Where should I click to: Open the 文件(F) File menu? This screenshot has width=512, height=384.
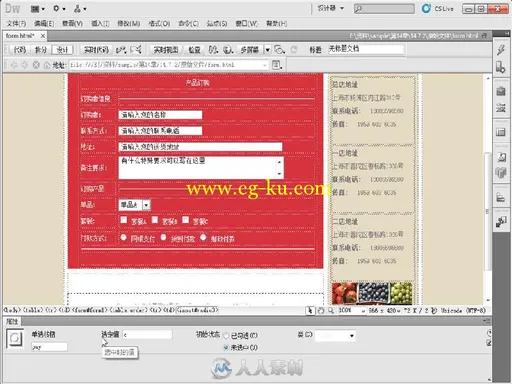pyautogui.click(x=16, y=23)
